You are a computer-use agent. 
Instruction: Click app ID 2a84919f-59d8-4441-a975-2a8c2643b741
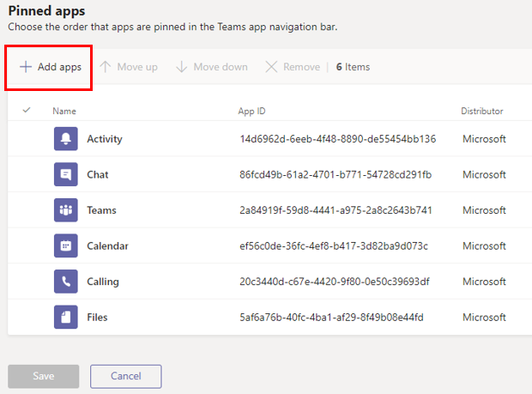336,210
